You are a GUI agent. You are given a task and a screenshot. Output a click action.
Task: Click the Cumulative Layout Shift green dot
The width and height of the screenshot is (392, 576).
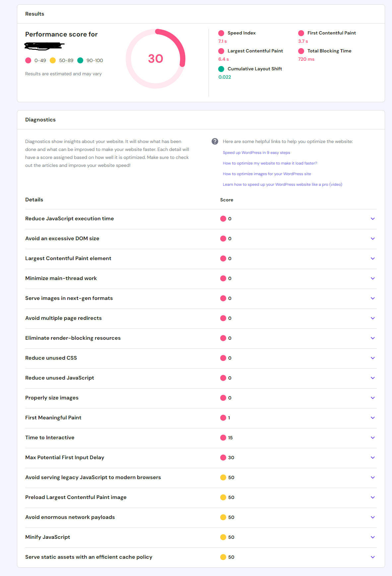pyautogui.click(x=221, y=69)
